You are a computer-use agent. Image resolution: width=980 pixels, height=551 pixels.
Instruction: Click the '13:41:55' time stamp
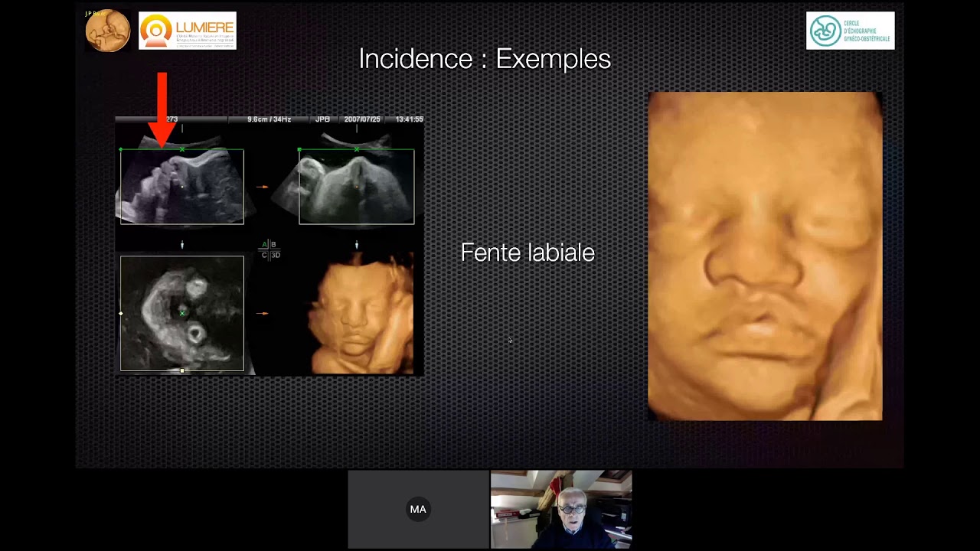pyautogui.click(x=410, y=119)
